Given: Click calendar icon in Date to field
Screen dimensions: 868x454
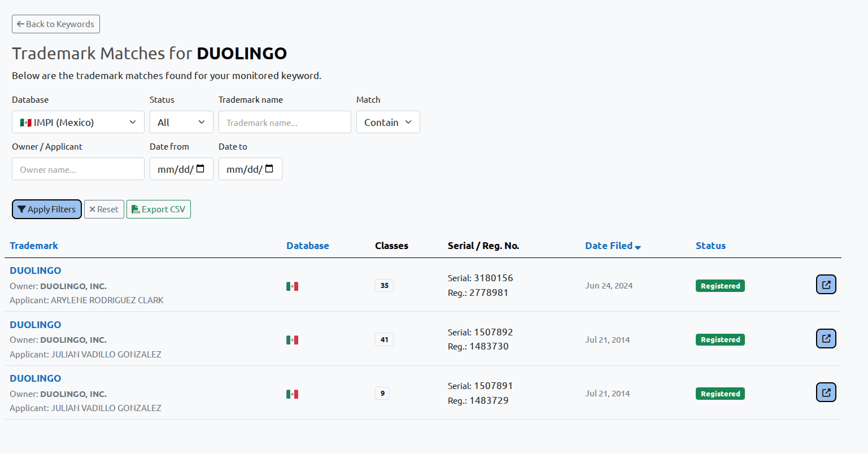Looking at the screenshot, I should [269, 169].
